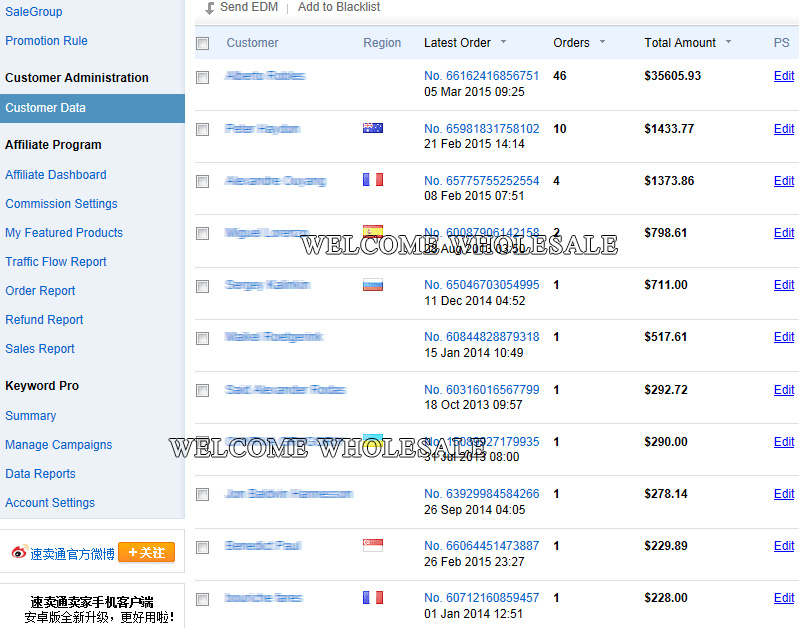Click the Send EDM arrow icon
The image size is (799, 628).
point(209,8)
